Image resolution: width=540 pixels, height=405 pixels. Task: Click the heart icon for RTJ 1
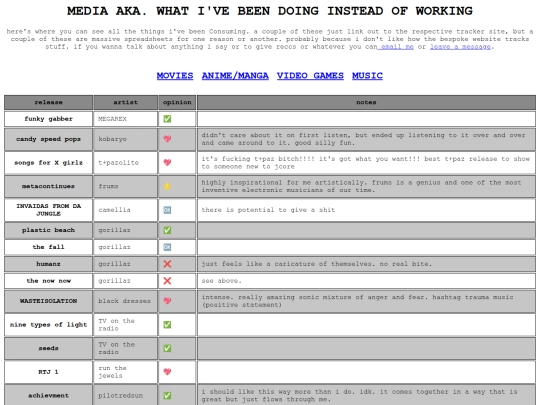[167, 372]
